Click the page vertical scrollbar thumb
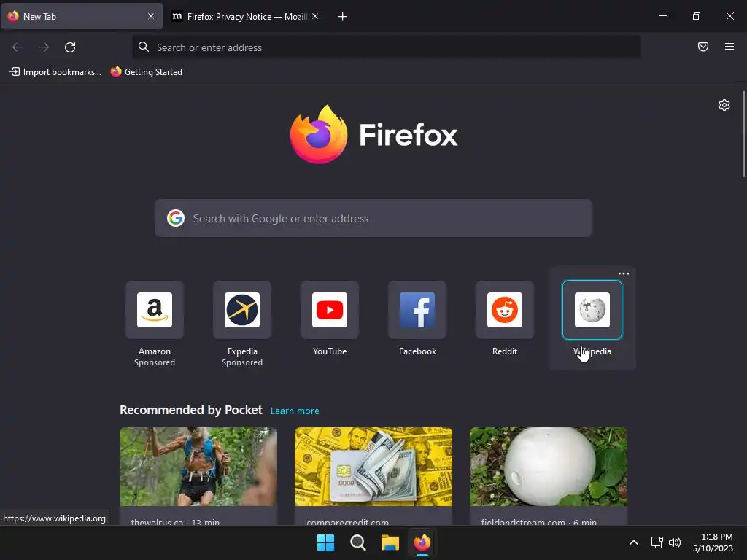This screenshot has height=560, width=747. point(743,134)
